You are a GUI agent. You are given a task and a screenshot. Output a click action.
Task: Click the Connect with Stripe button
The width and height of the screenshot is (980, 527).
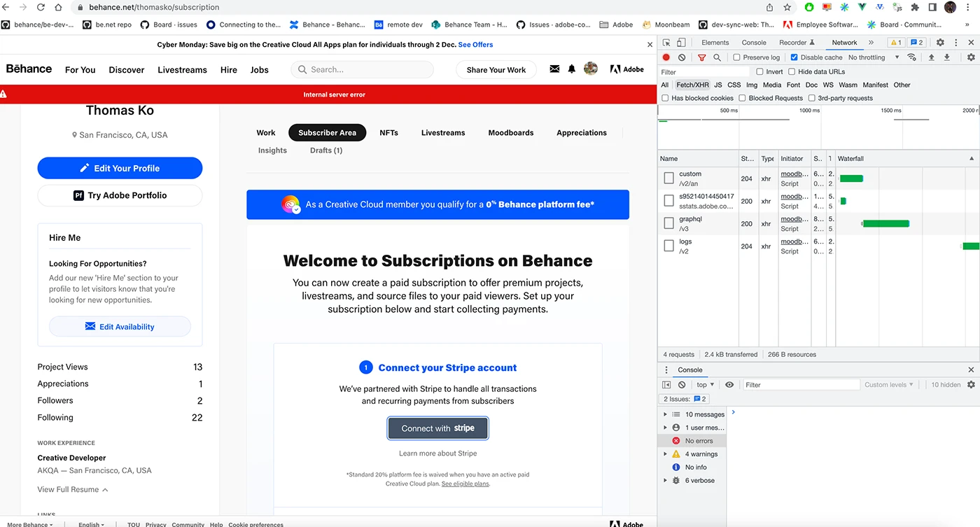[x=437, y=428]
